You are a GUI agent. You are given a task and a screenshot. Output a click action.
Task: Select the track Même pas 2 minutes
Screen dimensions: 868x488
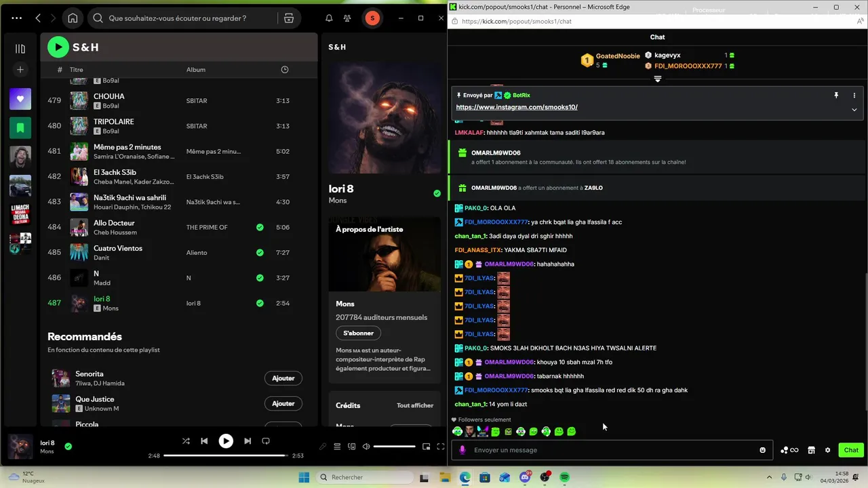127,147
